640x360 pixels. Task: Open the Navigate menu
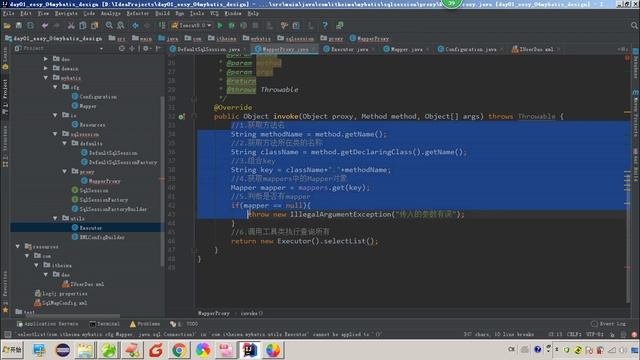point(66,13)
